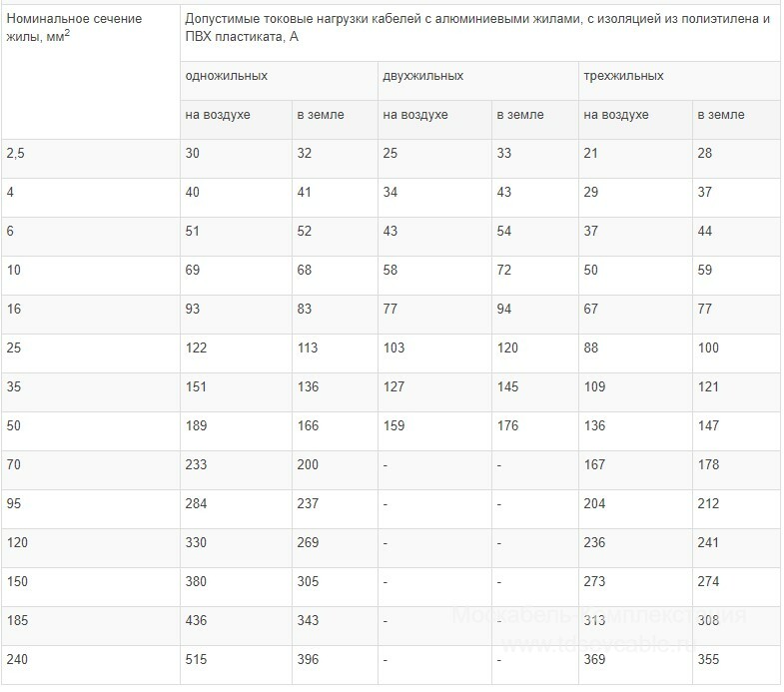Click the value 355 in the 240 row
784x692 pixels.
(708, 659)
